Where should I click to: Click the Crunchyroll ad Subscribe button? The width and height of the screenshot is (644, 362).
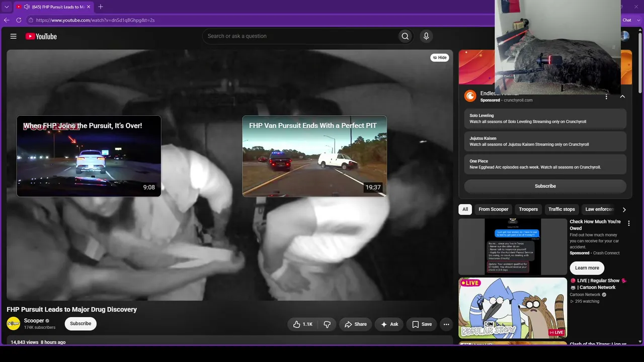[x=545, y=186]
